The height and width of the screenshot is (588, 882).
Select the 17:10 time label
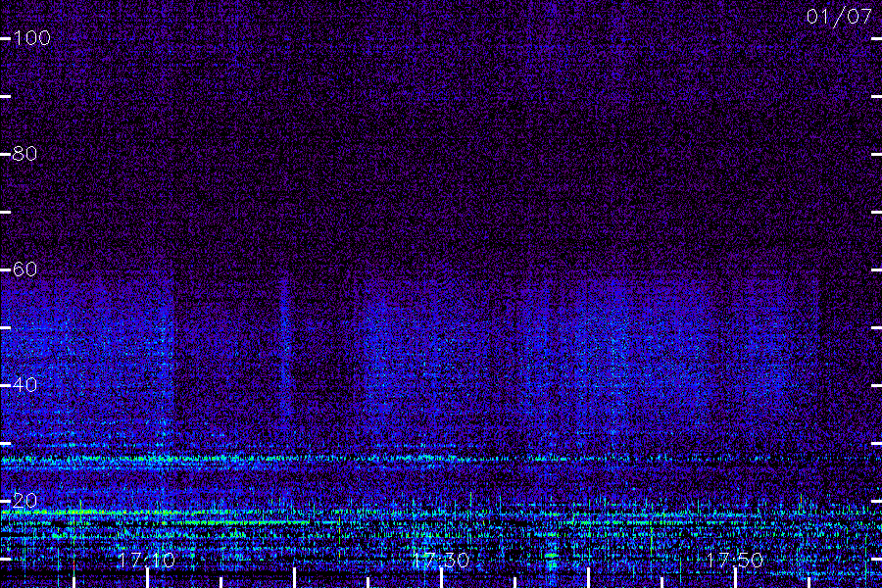pyautogui.click(x=146, y=561)
